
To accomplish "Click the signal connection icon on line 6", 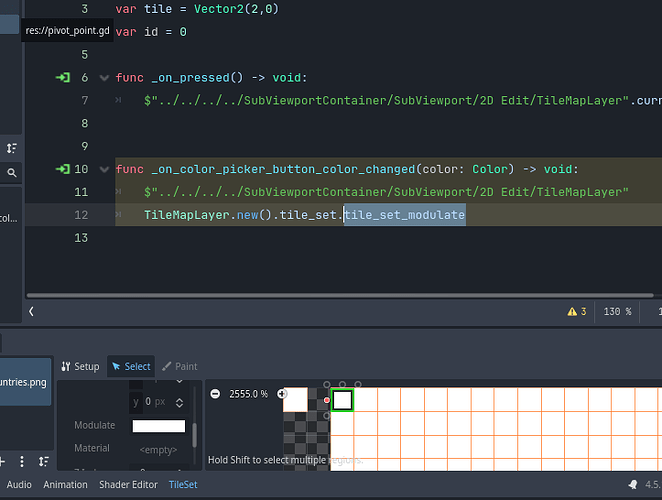I will tap(64, 78).
